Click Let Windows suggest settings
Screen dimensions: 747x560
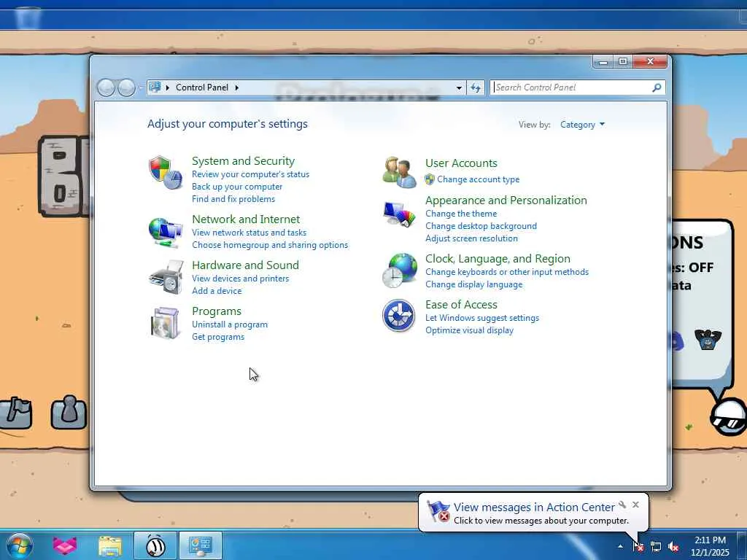tap(482, 318)
